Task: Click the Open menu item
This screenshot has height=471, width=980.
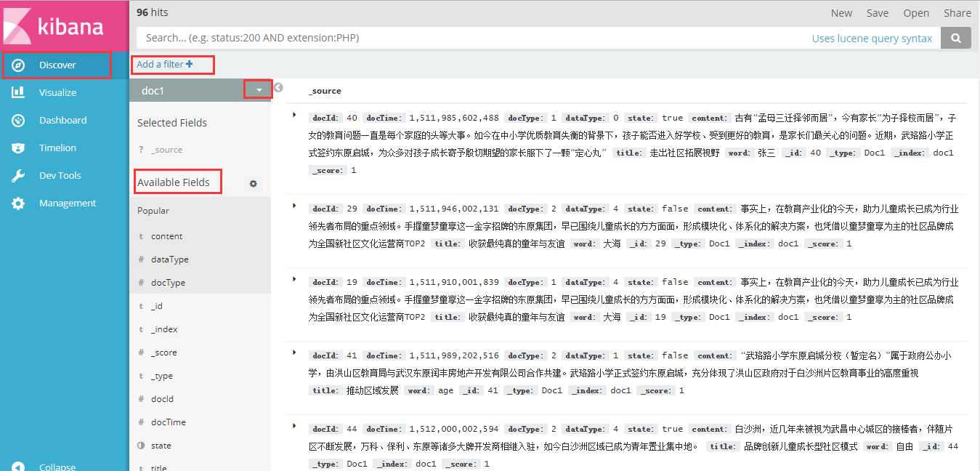Action: coord(916,12)
